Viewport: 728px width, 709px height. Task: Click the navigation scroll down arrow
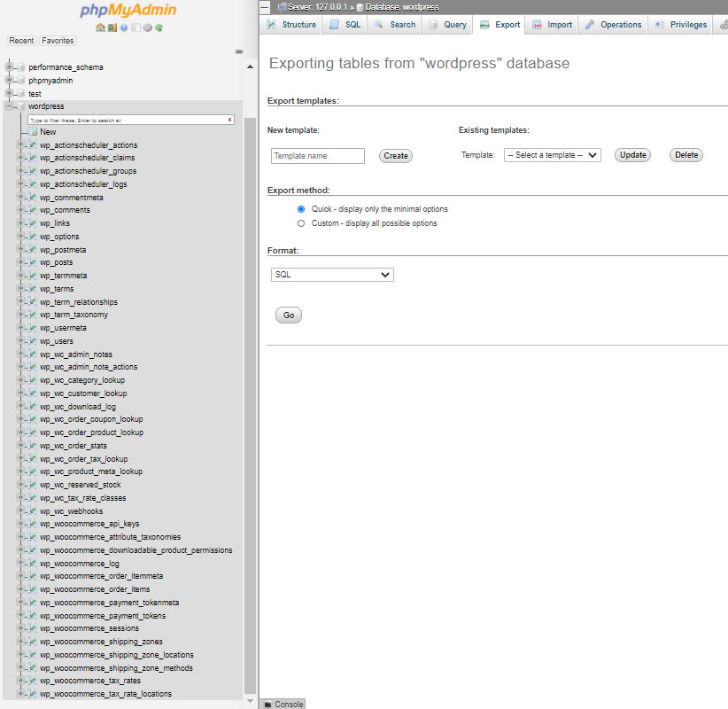point(250,701)
